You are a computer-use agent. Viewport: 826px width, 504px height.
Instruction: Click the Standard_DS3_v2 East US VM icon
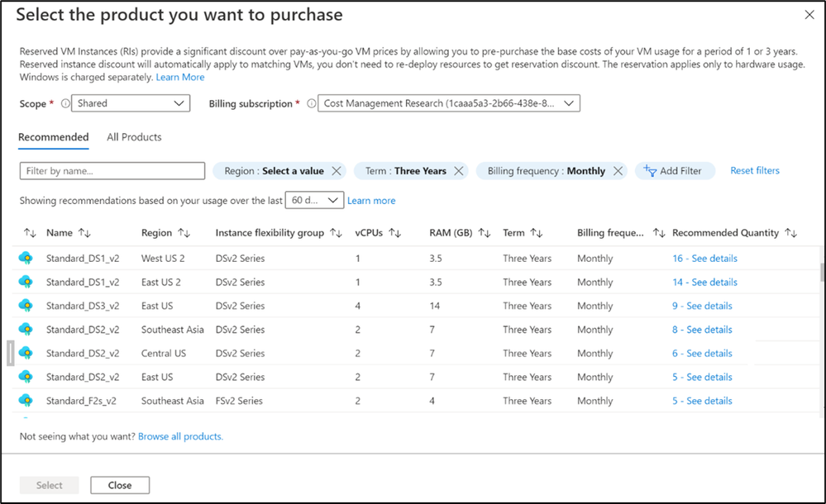click(26, 306)
